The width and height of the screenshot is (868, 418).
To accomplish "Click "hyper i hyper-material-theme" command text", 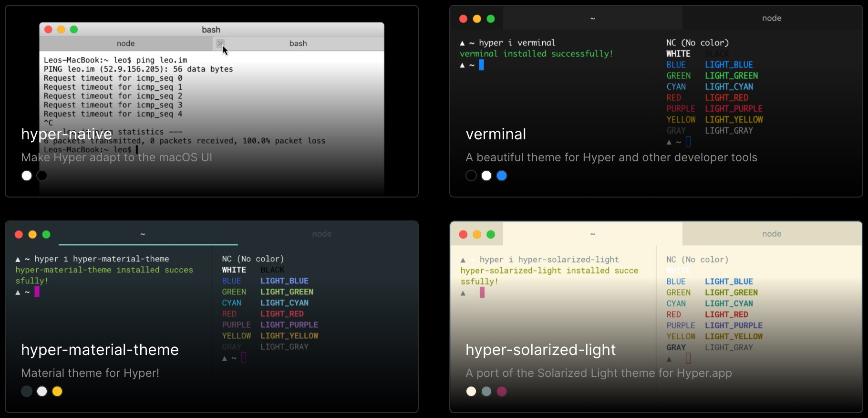I will point(102,259).
